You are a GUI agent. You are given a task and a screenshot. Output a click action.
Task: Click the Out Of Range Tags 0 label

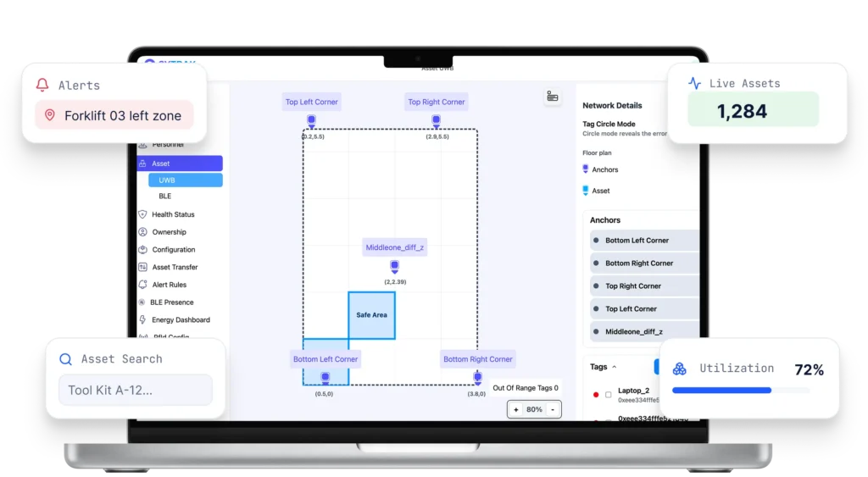(x=526, y=388)
